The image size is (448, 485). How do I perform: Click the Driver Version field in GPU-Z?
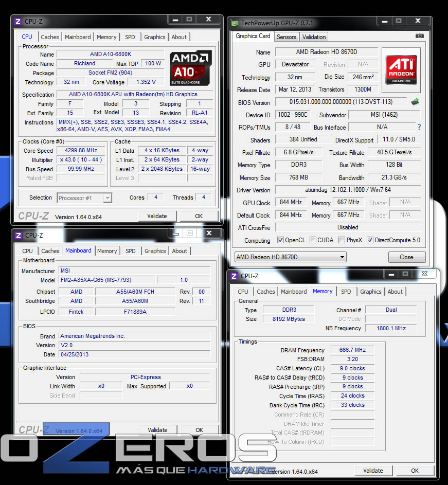348,190
